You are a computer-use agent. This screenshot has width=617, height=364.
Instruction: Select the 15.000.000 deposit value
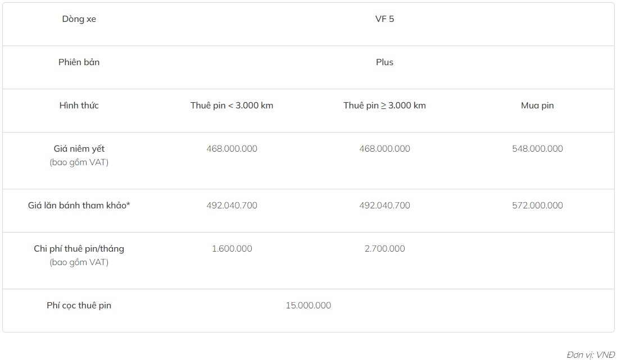pyautogui.click(x=308, y=306)
